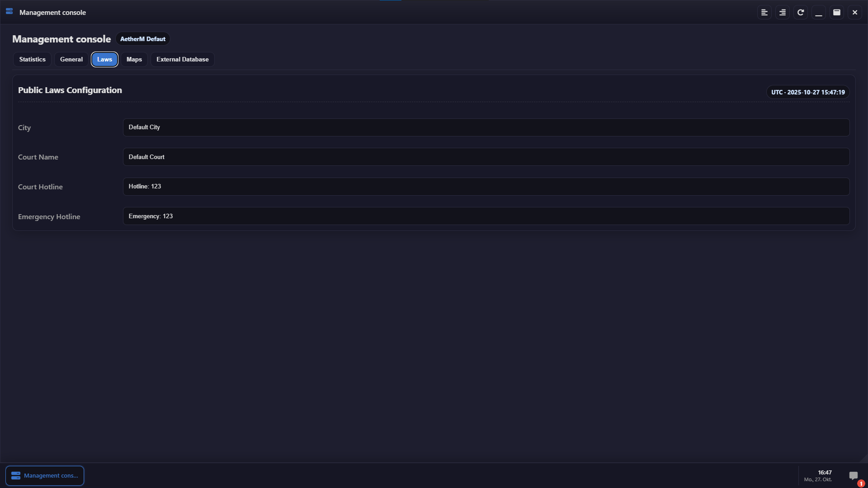This screenshot has width=868, height=488.
Task: Focus the Court Name text field
Action: 486,157
